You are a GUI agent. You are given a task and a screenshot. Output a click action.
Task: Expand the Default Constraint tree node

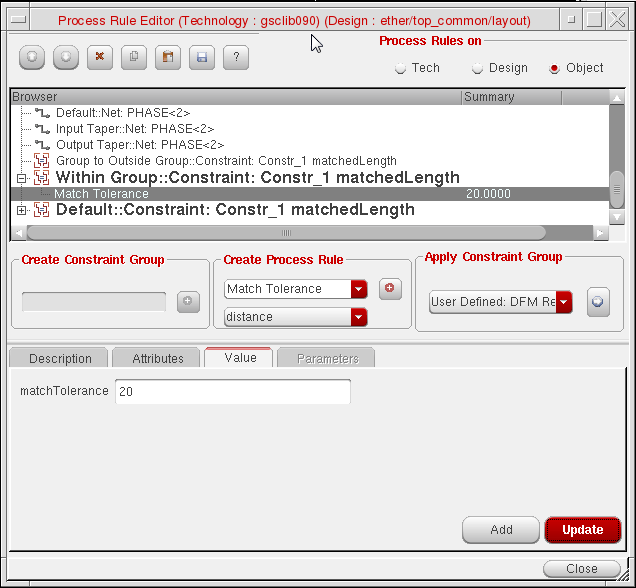point(22,210)
